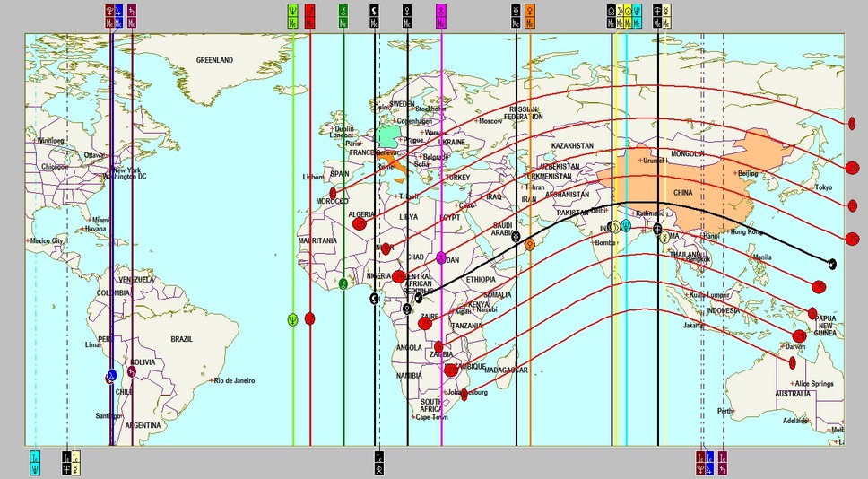Select the green Chiron marker in Mauritania
Screen dimensions: 868x479
point(343,283)
